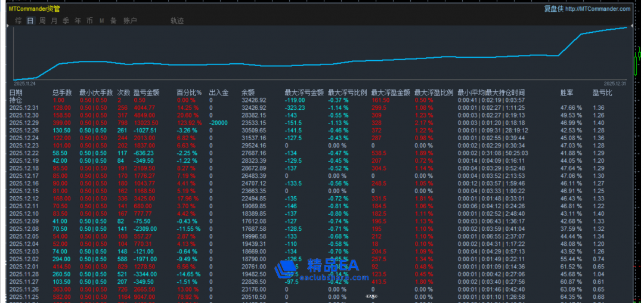Toggle the 轨迹 trajectory option
Viewport: 644px width, 303px height.
click(x=177, y=21)
